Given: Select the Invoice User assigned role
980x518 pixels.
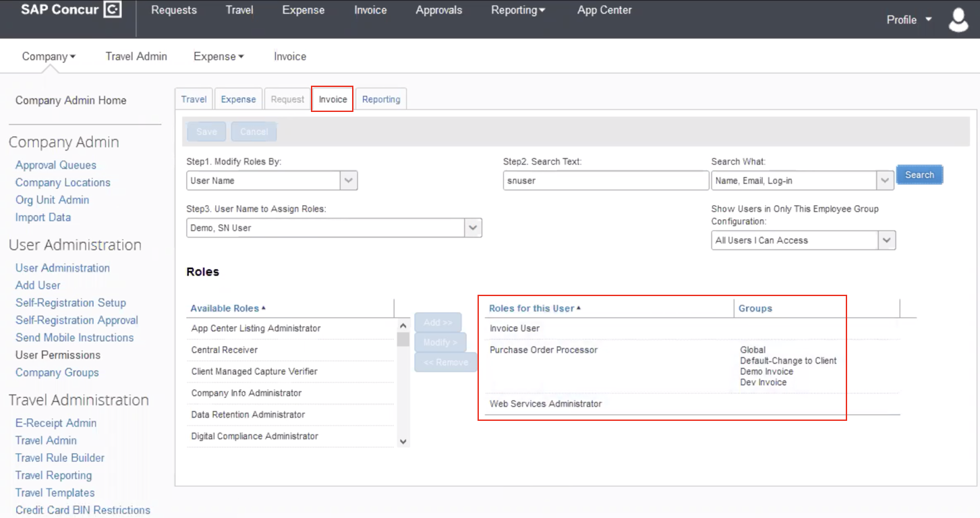Looking at the screenshot, I should (692, 328).
